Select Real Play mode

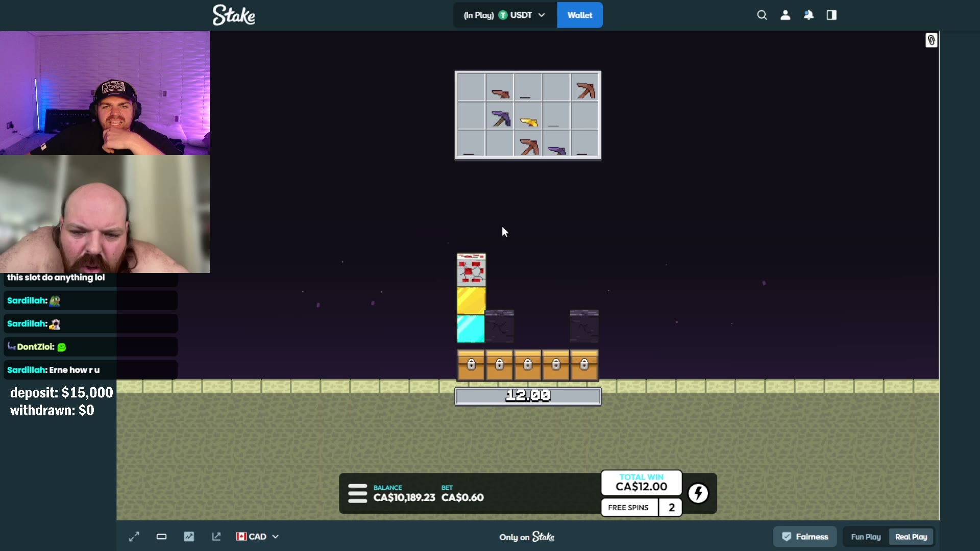[911, 537]
